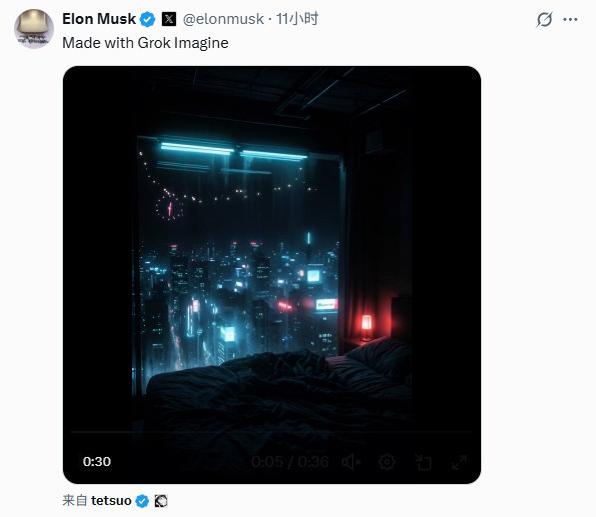Click the 0:05 / 0:36 elapsed time display

coord(290,462)
